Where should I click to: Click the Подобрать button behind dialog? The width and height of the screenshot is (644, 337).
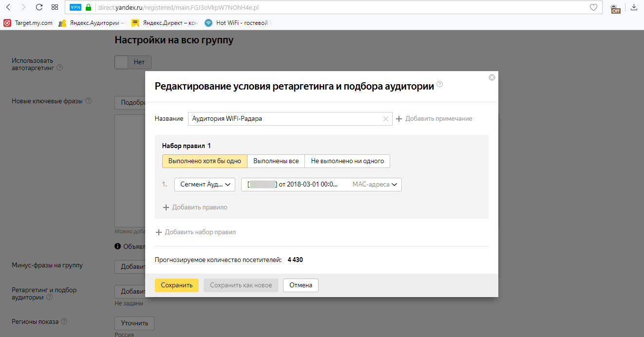[130, 102]
